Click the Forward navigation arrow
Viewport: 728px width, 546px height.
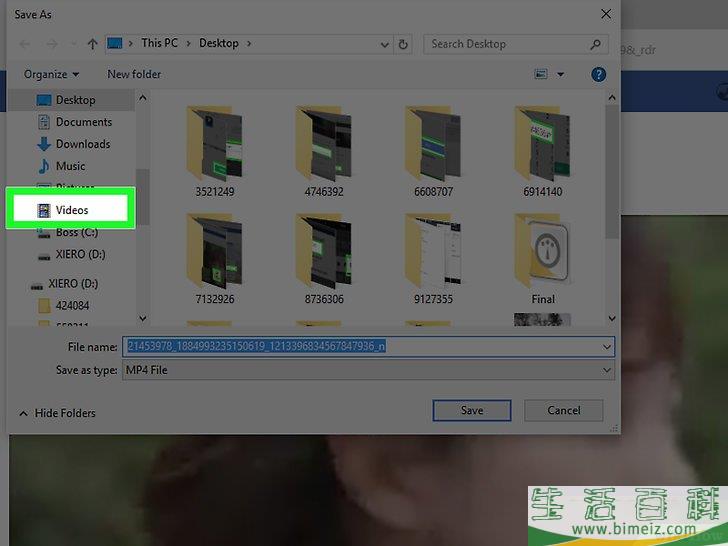pos(52,44)
